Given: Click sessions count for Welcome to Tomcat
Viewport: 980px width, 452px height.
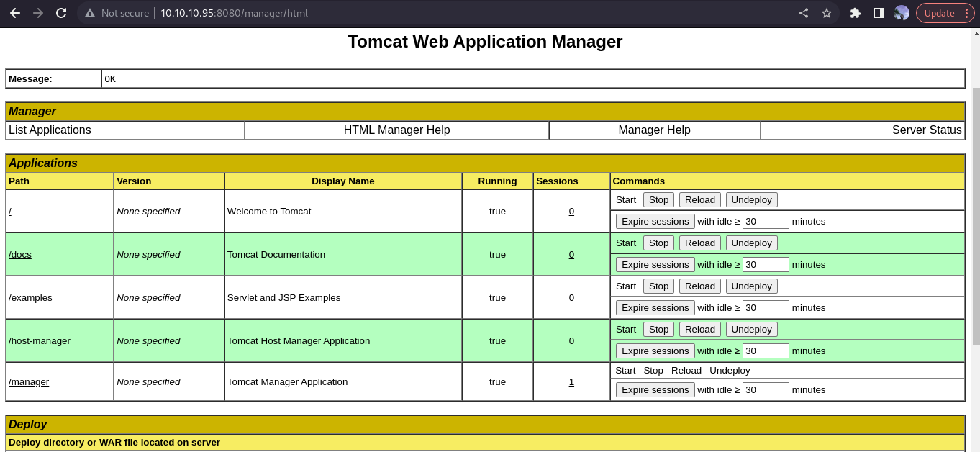Looking at the screenshot, I should point(571,211).
